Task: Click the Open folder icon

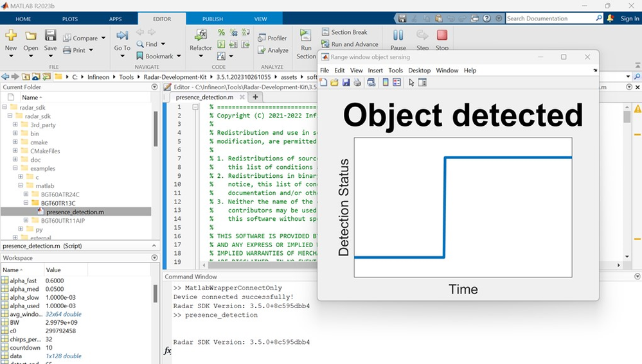Action: 31,36
